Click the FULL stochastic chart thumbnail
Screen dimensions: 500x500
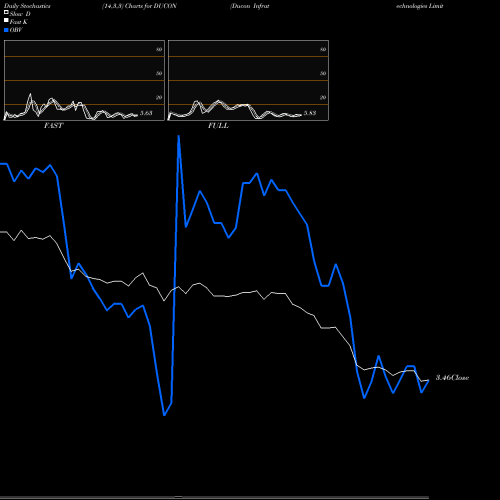(x=248, y=80)
